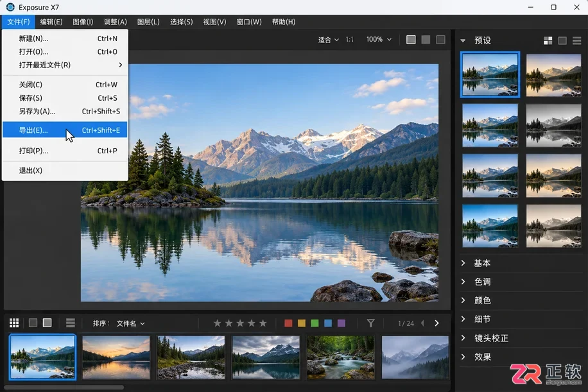
Task: Open the 图像(I) menu
Action: 83,22
